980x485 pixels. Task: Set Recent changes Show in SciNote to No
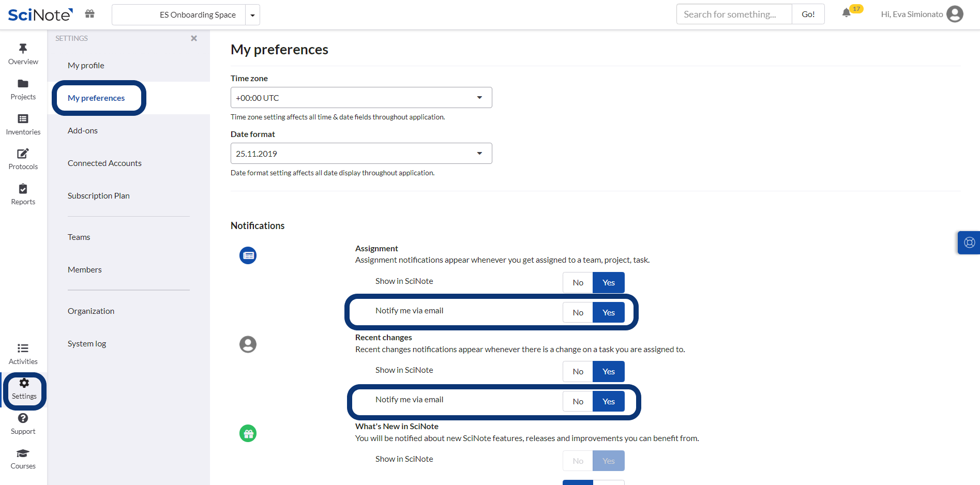pos(578,372)
